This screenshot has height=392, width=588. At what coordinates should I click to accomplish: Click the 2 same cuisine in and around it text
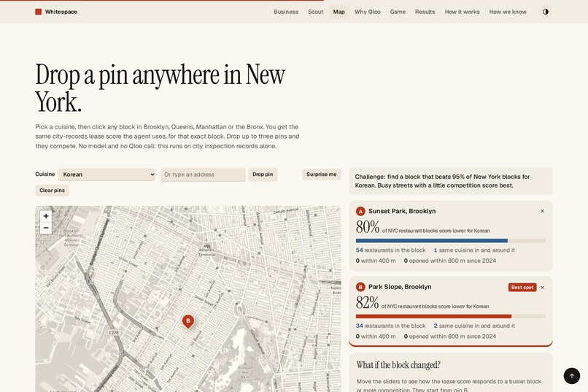474,326
